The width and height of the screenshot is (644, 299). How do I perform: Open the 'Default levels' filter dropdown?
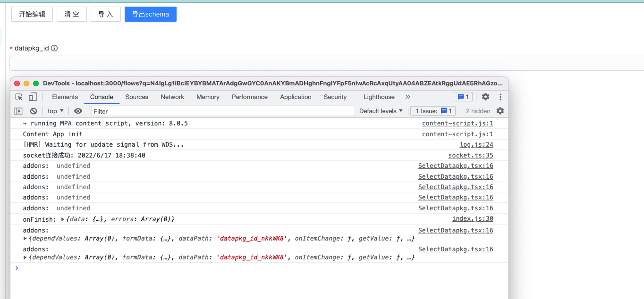coord(381,110)
